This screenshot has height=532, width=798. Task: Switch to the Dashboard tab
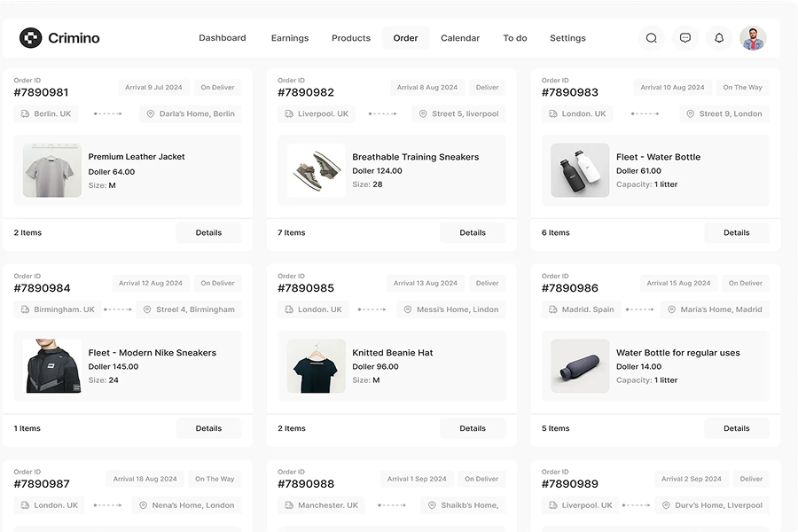coord(223,38)
